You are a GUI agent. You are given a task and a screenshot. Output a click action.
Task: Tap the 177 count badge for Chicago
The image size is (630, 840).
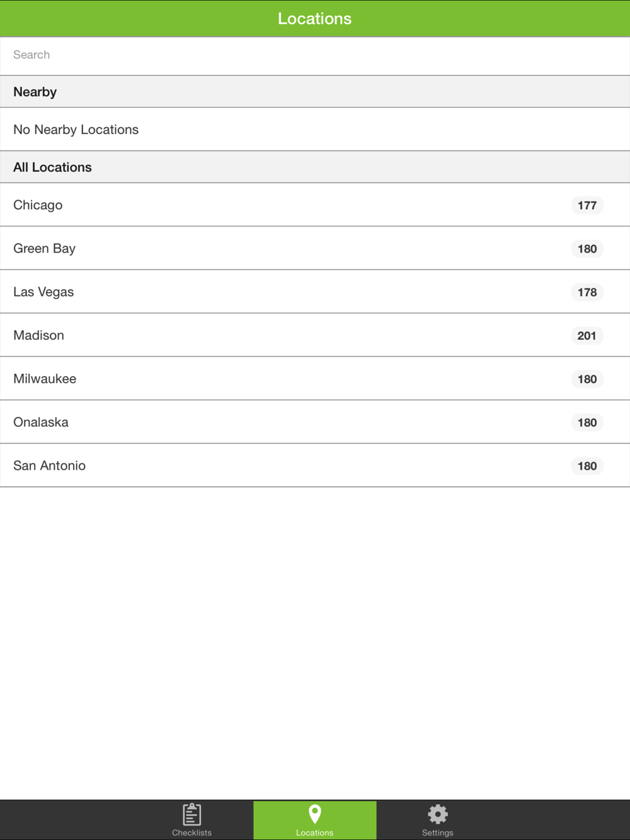587,205
